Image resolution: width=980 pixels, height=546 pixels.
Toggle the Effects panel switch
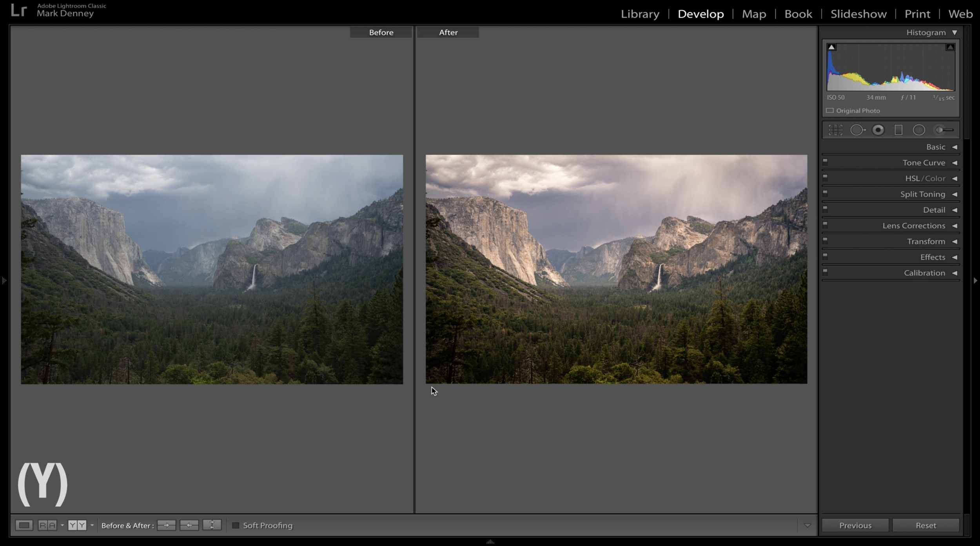point(825,256)
